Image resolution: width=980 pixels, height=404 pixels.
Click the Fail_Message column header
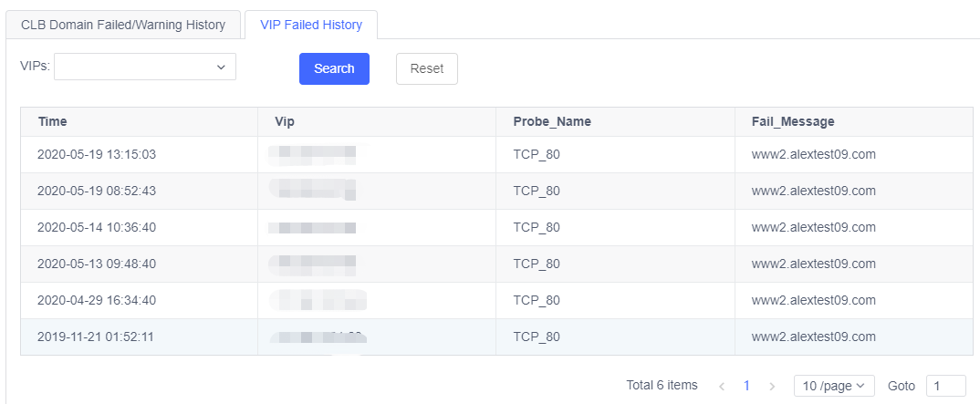pyautogui.click(x=793, y=121)
